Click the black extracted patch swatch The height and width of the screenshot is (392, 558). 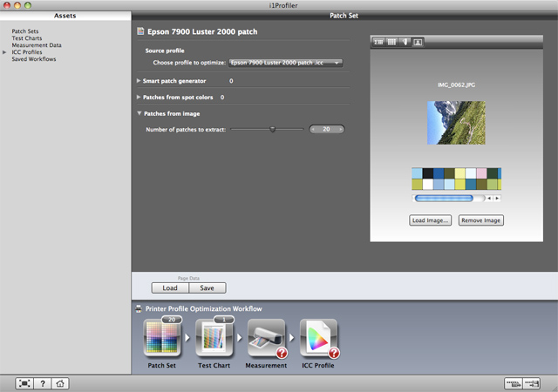[428, 173]
